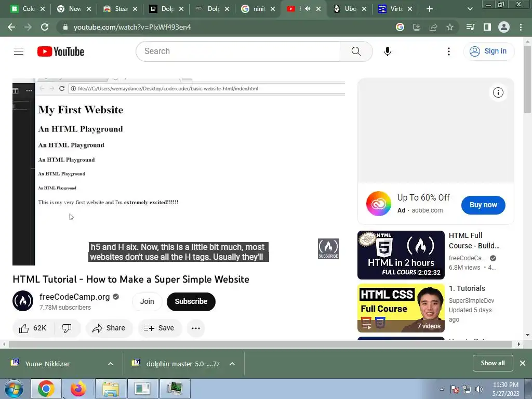Open the YouTube guide hamburger menu
The height and width of the screenshot is (399, 532).
tap(19, 51)
